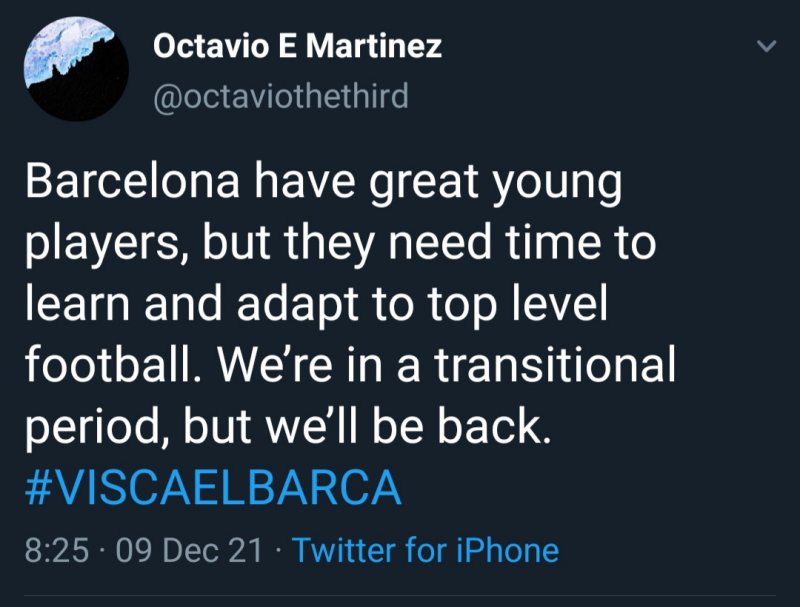Viewport: 800px width, 607px height.
Task: Select the Octavio E Martinez display name
Action: [x=297, y=47]
